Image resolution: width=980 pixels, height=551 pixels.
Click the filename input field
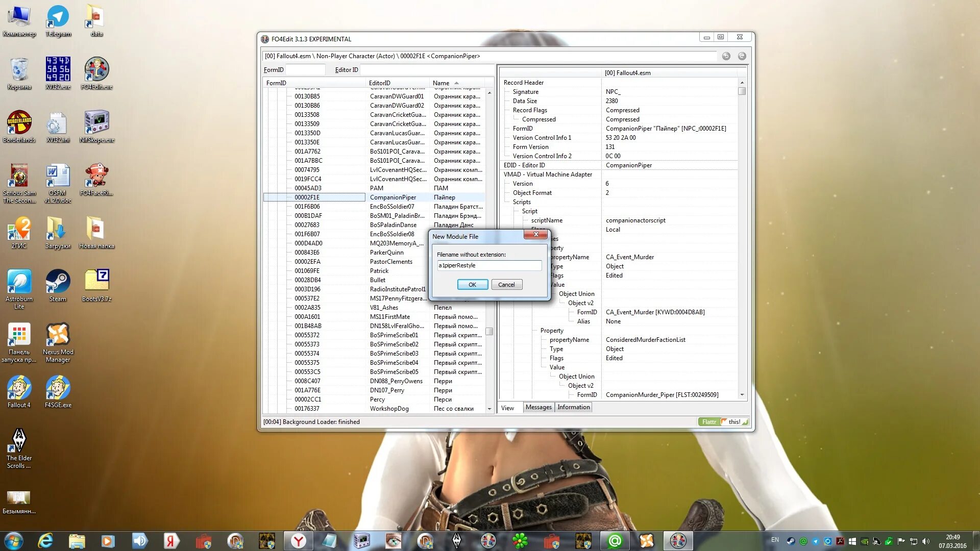point(489,265)
